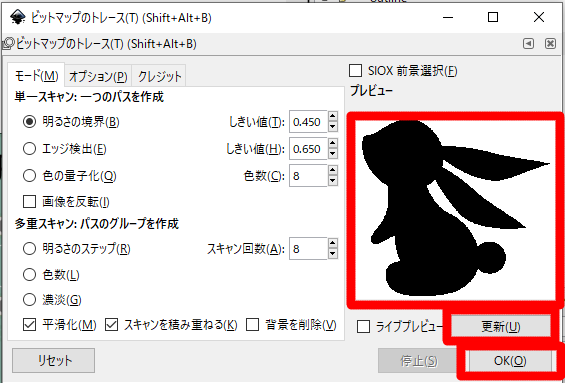Click the 更新(U) preview button

(x=501, y=327)
